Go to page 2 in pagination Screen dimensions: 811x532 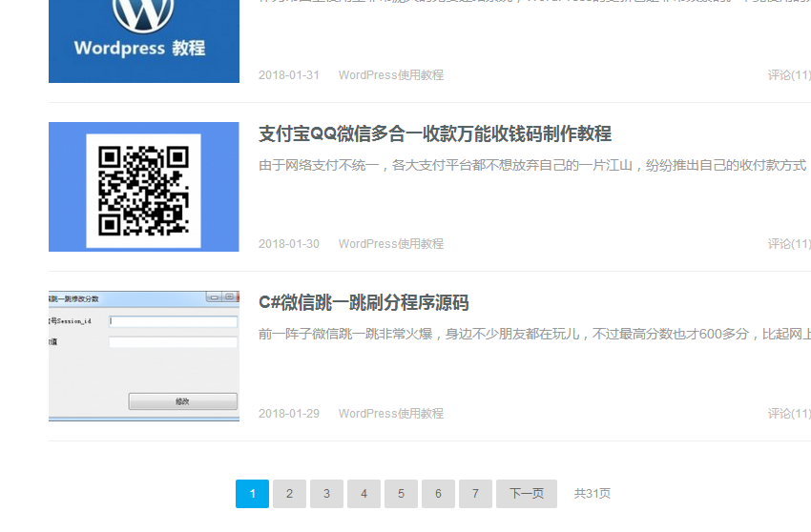[289, 494]
